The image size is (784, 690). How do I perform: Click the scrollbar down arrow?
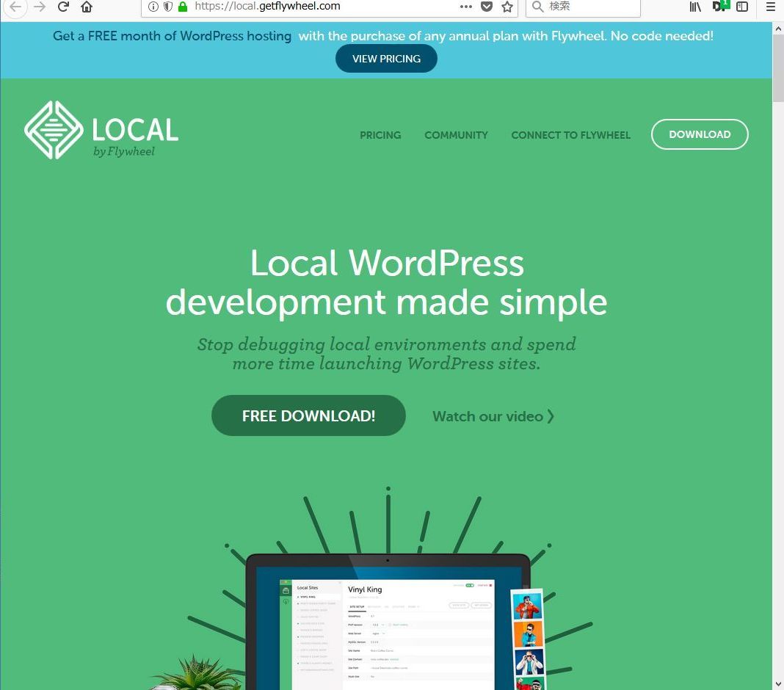pos(778,683)
